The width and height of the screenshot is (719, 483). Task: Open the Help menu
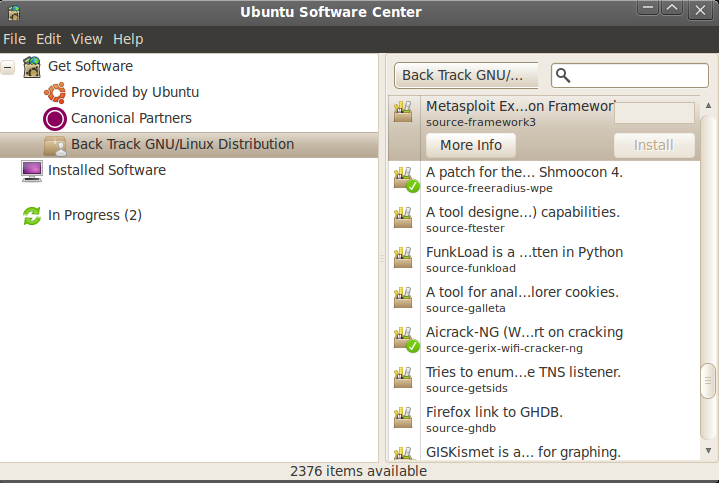click(x=128, y=39)
